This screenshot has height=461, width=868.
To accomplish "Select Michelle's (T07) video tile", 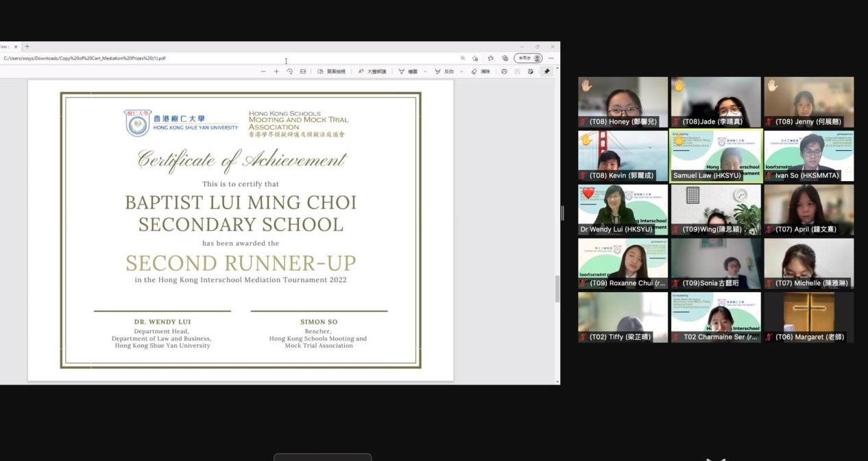I will (809, 263).
